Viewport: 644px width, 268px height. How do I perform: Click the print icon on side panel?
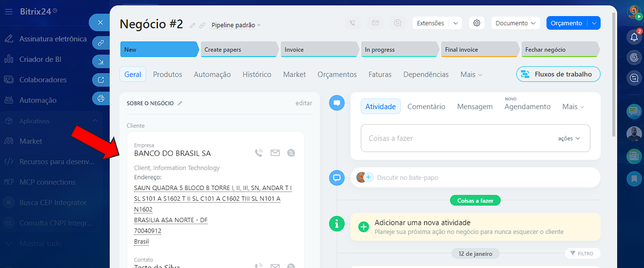(x=101, y=99)
